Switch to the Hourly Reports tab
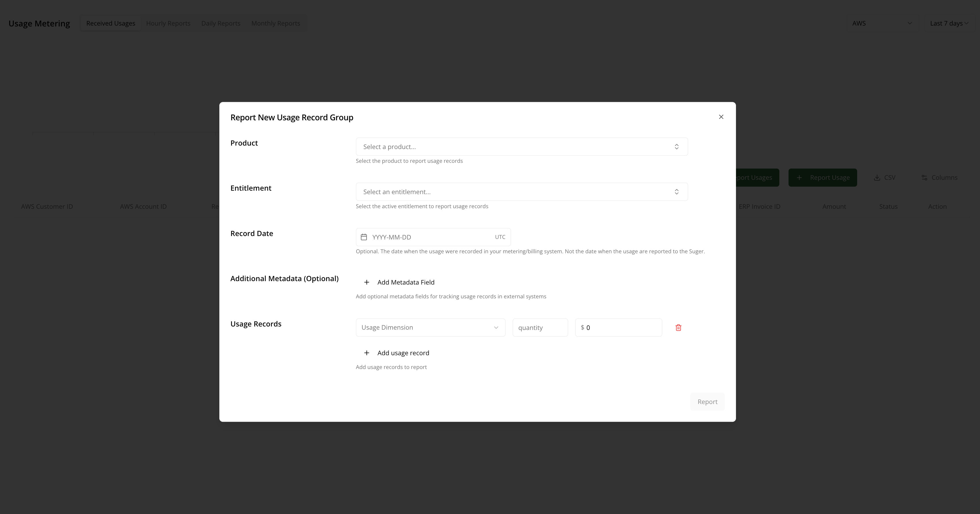 (x=168, y=23)
